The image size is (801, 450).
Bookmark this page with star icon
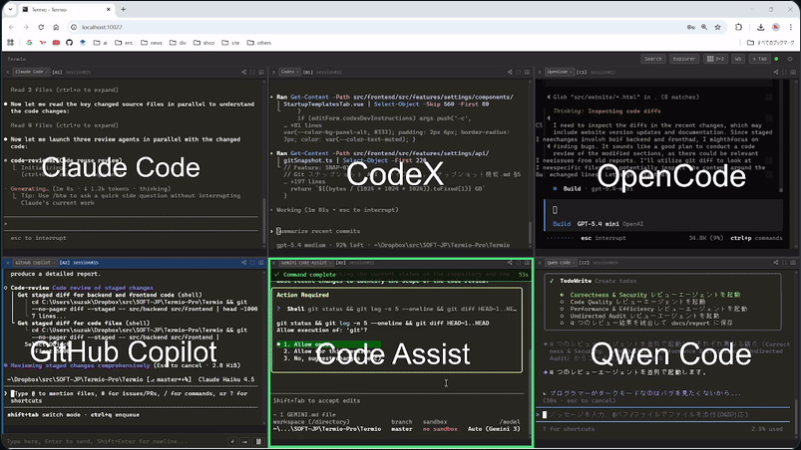coord(717,27)
